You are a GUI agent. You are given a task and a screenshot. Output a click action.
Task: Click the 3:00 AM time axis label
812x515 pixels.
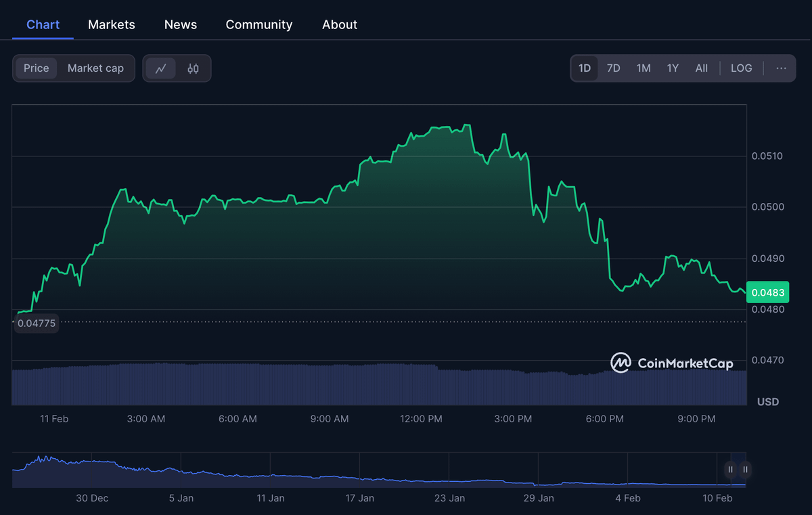[x=146, y=419]
